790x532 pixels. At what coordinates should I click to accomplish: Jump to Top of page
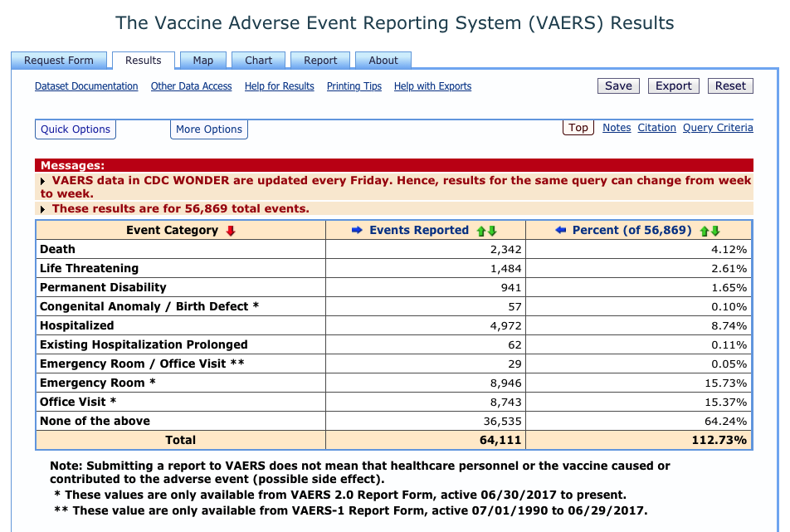click(578, 128)
